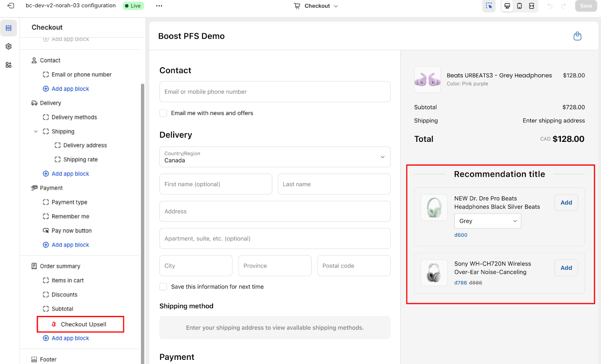Click the Delivery truck icon

click(34, 103)
